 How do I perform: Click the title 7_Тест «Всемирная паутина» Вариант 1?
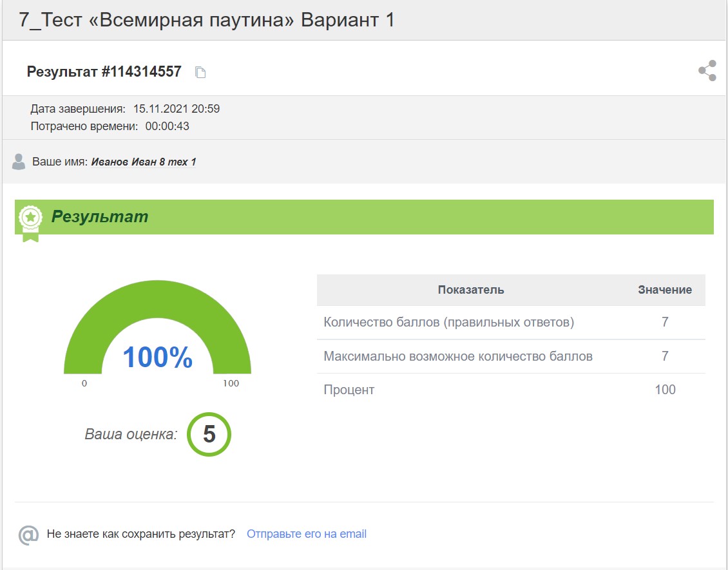tap(207, 20)
